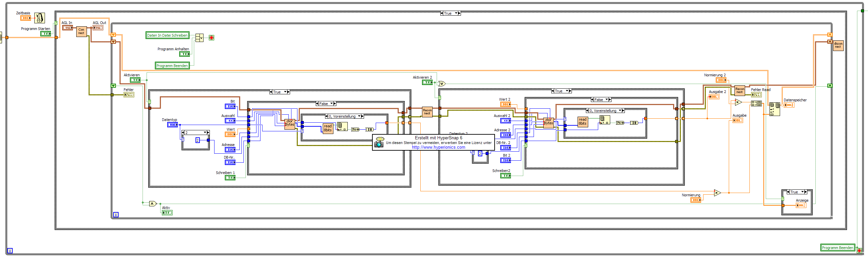Screen dimensions: 868x257
Task: Click the outer loop stop terminal beside Programm Beenden
Action: tap(859, 251)
